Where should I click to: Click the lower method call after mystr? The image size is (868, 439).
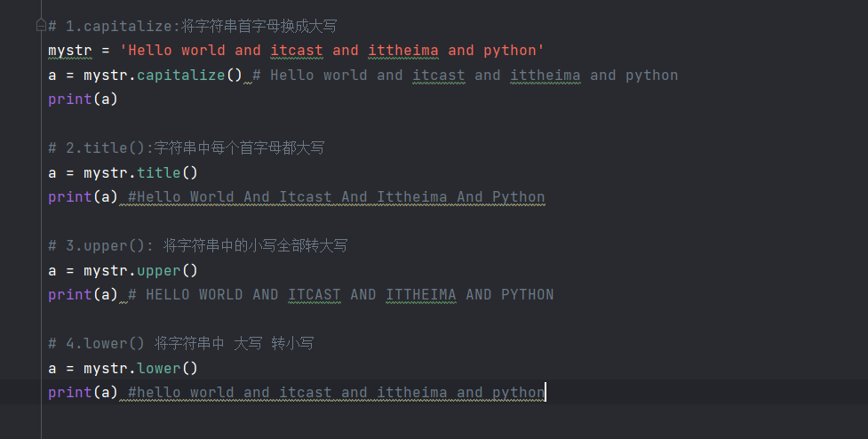point(158,368)
